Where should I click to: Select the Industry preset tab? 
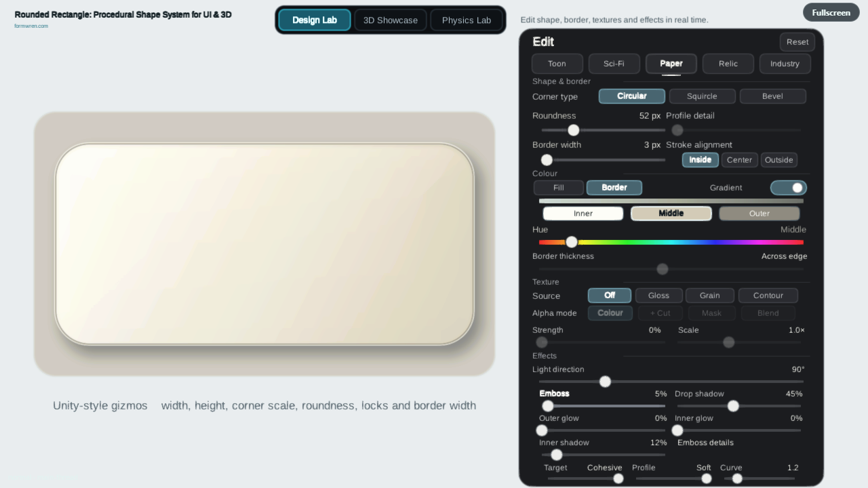785,64
